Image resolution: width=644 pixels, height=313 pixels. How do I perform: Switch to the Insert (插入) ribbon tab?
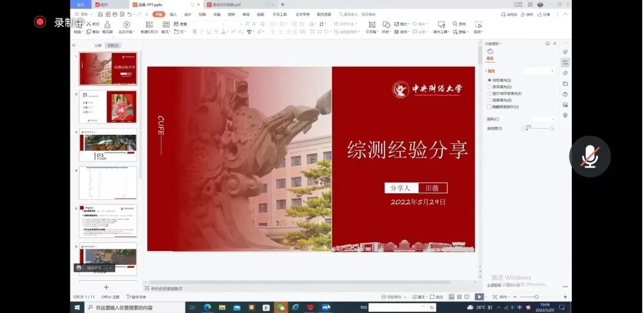173,14
